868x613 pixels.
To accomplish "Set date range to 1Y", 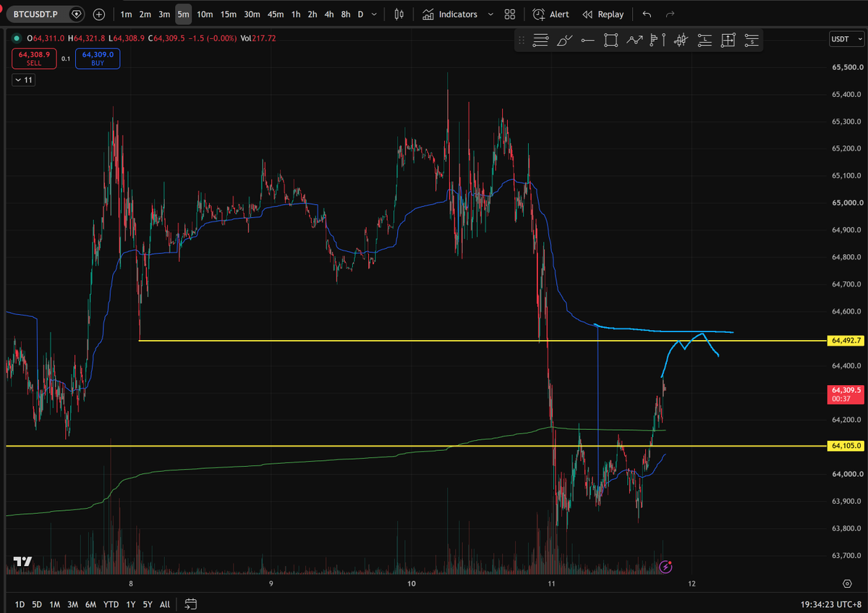I will (131, 604).
